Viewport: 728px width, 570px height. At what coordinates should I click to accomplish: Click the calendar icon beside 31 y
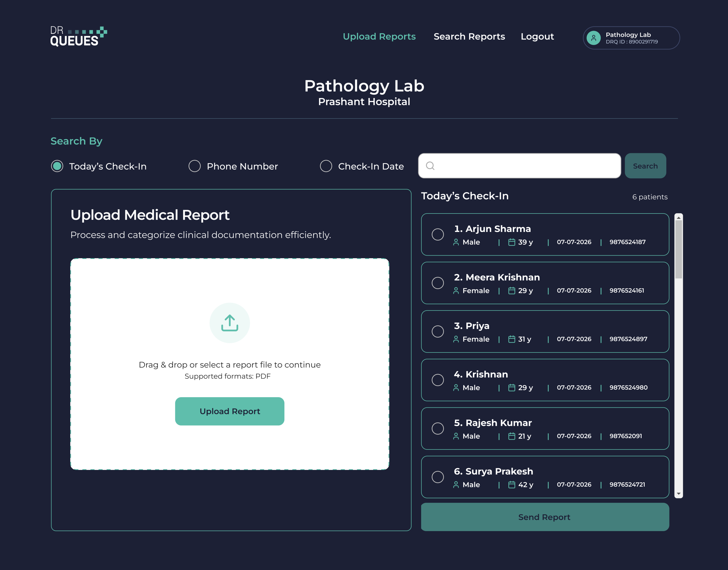click(x=512, y=339)
